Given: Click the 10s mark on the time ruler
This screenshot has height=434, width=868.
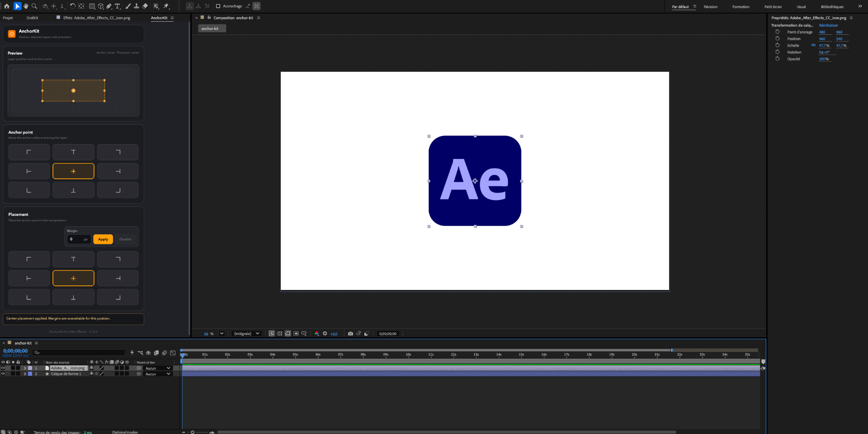Looking at the screenshot, I should click(408, 355).
